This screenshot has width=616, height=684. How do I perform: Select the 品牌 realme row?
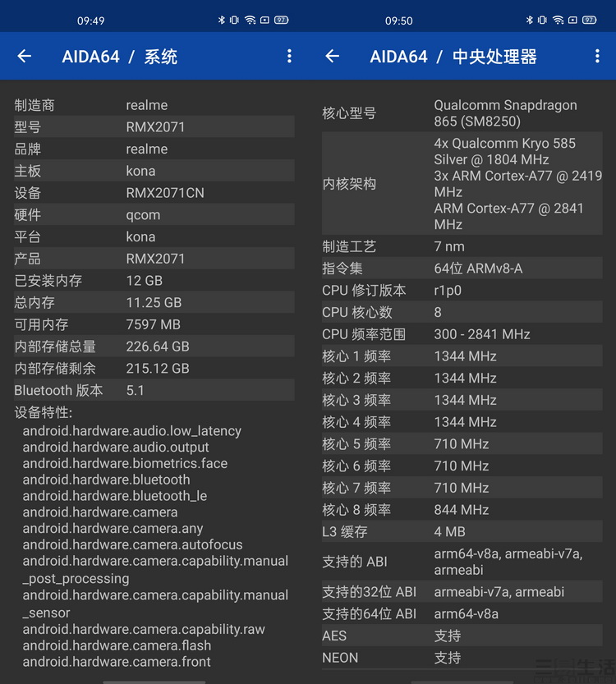pyautogui.click(x=154, y=149)
